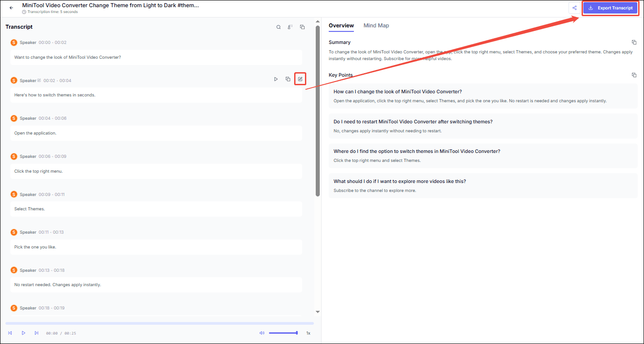Click timestamp 00:11 - 00:13
The width and height of the screenshot is (644, 344).
click(51, 232)
